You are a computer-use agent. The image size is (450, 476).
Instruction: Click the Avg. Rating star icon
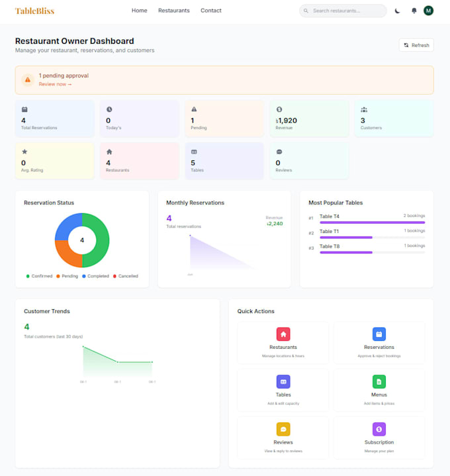coord(24,152)
